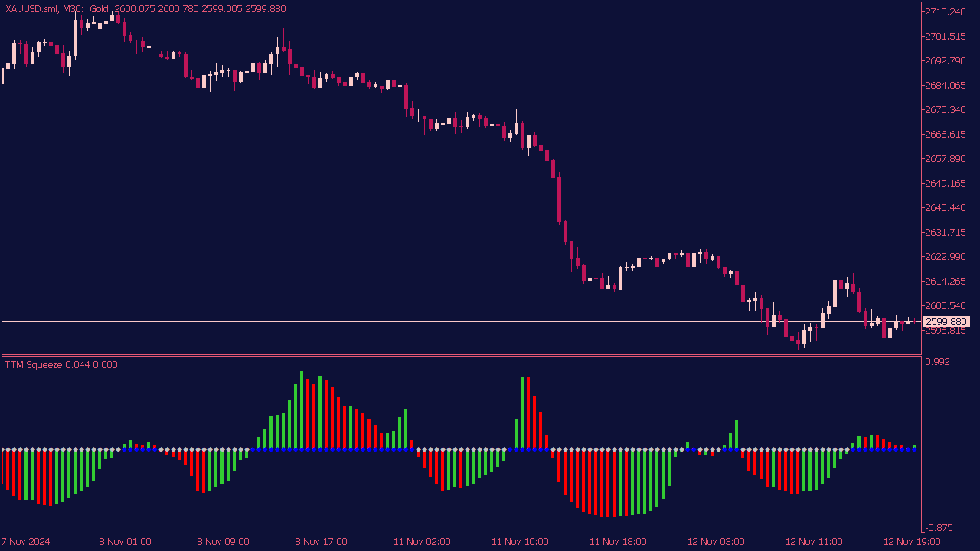980x551 pixels.
Task: Click the 8 Nov 01:00 time label
Action: point(126,542)
